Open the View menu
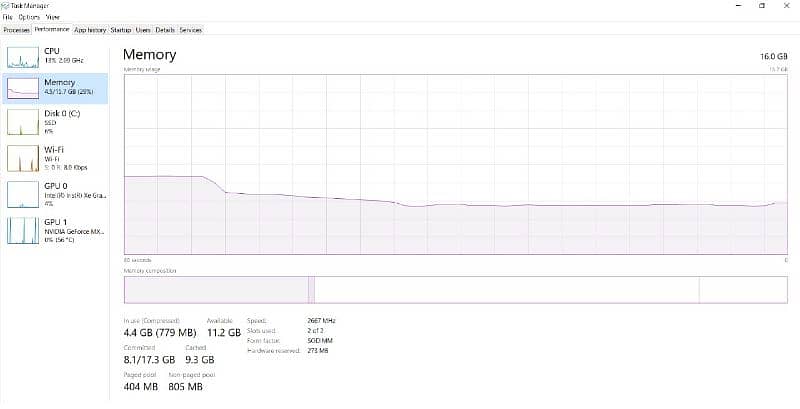Screen dimensions: 800x409 [52, 17]
